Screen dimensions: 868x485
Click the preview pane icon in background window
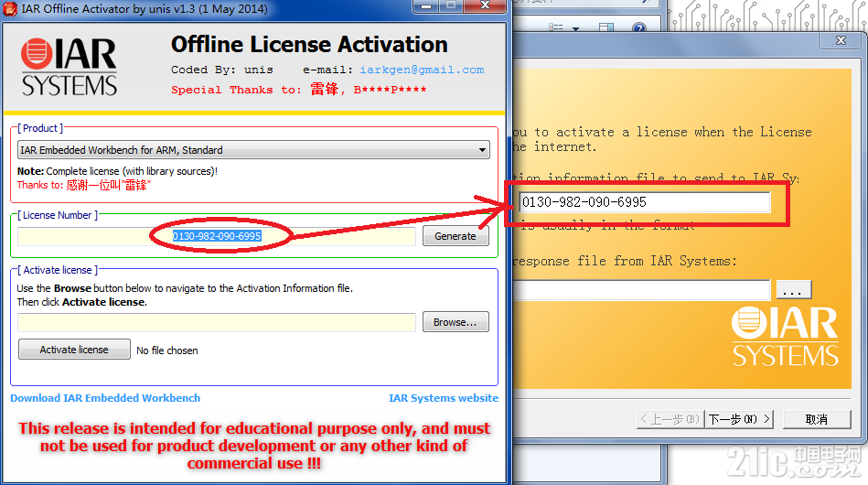coord(606,27)
